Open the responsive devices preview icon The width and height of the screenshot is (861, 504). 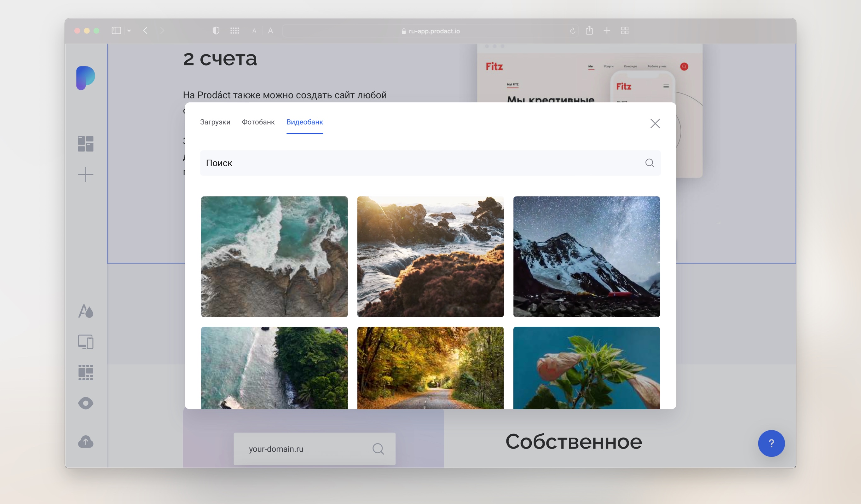point(85,342)
